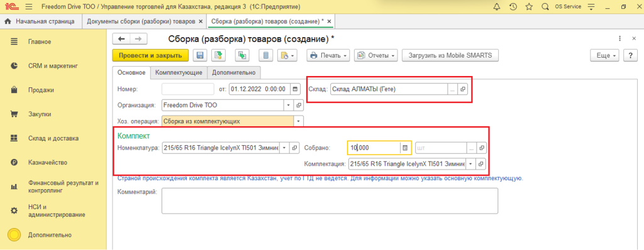
Task: Click the unit field шт
Action: click(x=441, y=148)
